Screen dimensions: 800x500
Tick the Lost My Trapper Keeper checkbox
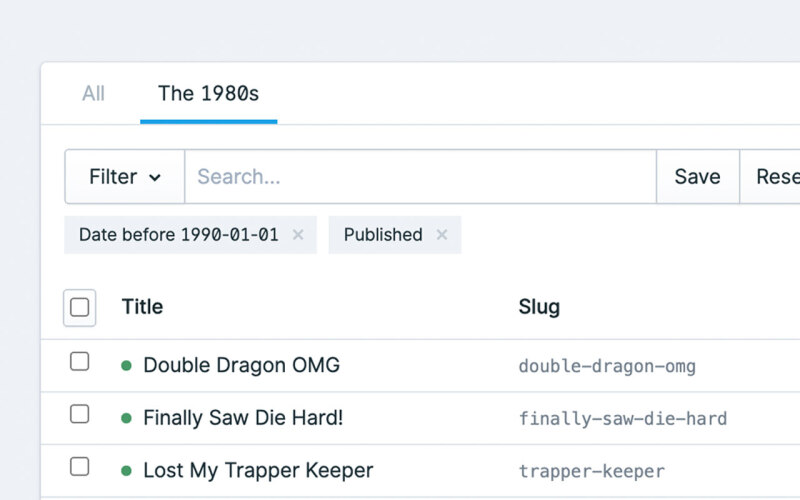point(80,467)
